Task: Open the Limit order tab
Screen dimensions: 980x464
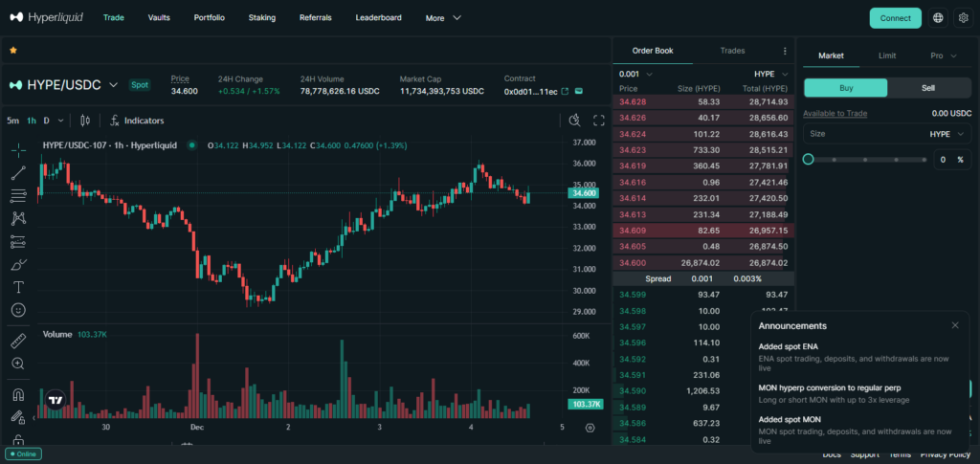Action: point(887,55)
